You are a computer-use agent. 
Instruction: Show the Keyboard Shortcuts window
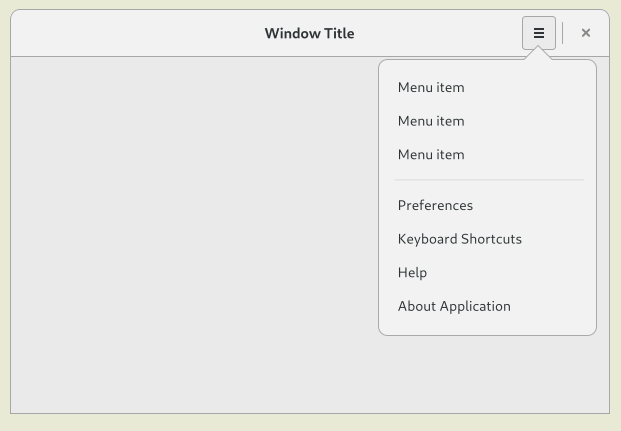(x=459, y=239)
